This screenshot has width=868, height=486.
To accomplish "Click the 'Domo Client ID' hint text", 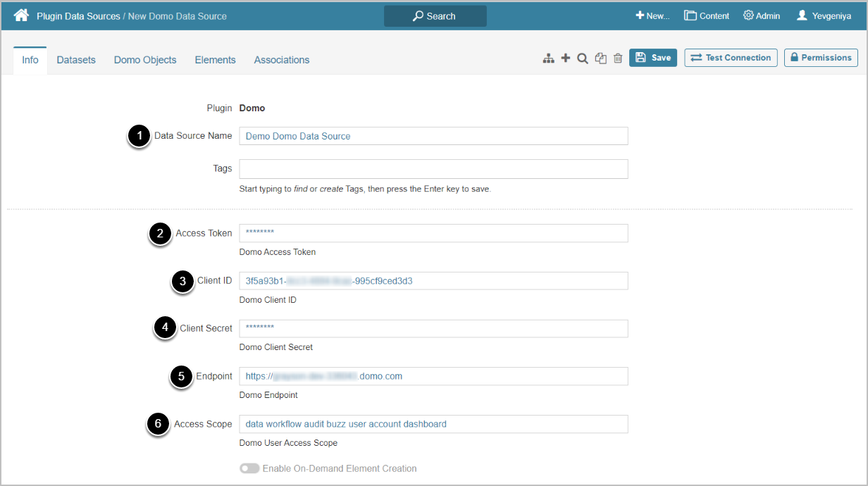I will [x=268, y=300].
